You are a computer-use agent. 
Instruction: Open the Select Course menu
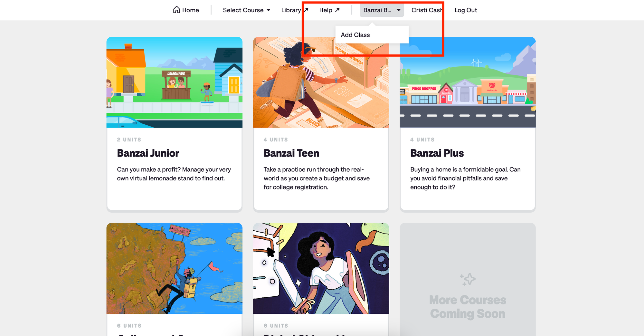246,10
